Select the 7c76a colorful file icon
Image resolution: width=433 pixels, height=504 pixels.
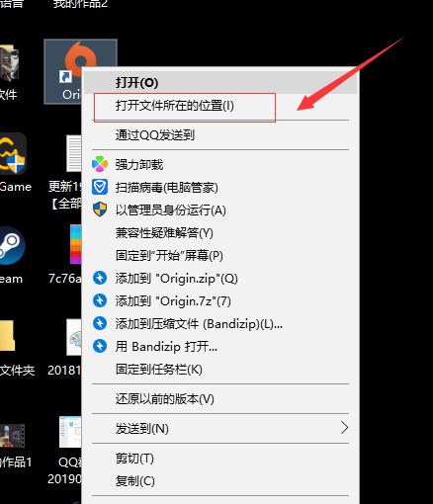click(76, 244)
